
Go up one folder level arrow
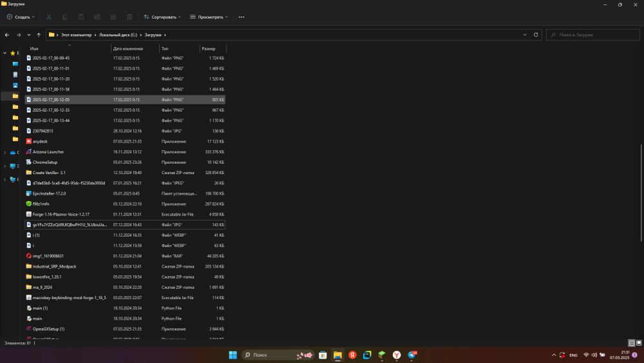point(39,35)
